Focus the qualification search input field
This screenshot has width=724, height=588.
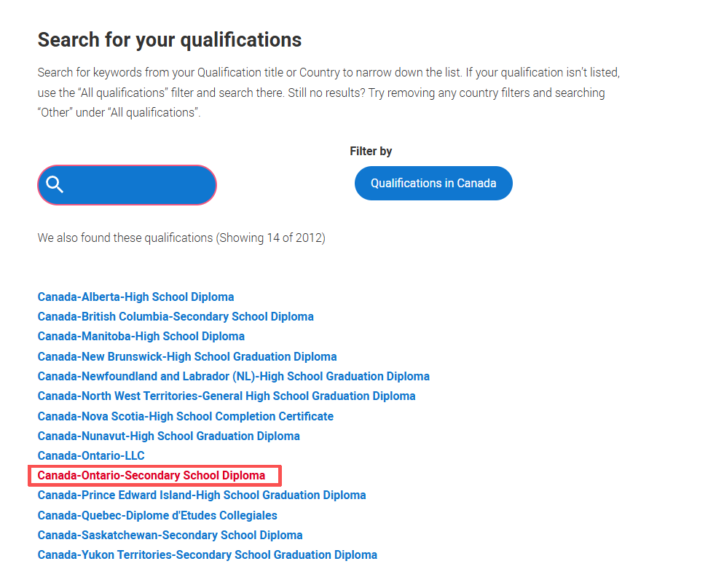point(138,185)
